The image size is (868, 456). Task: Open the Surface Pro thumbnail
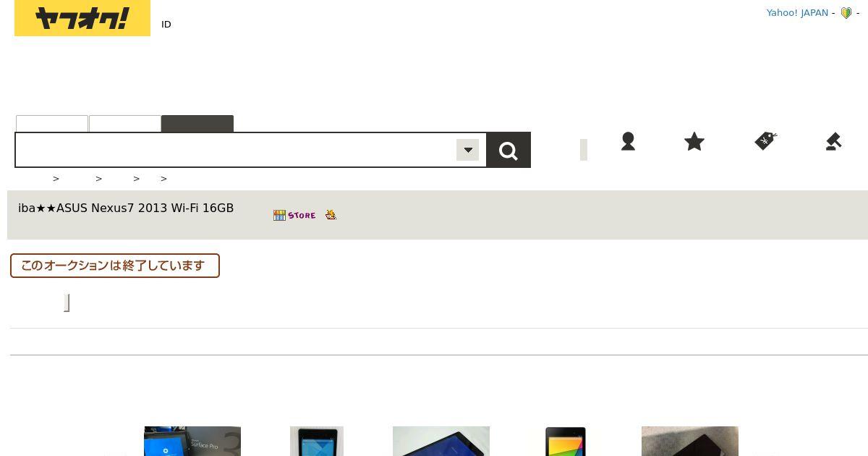(192, 442)
